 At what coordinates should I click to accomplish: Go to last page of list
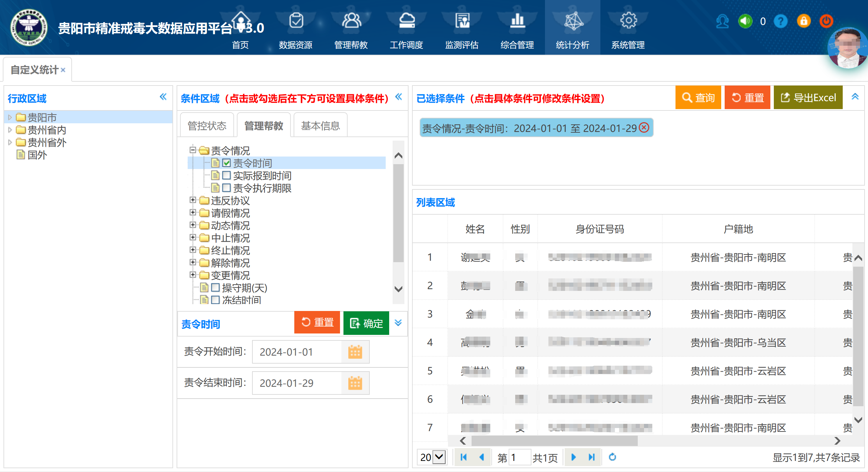[591, 457]
